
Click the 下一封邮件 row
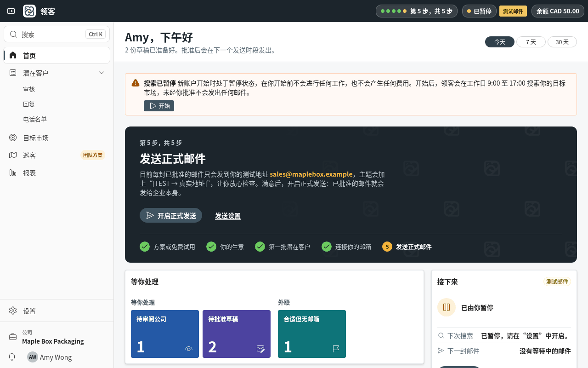point(504,351)
